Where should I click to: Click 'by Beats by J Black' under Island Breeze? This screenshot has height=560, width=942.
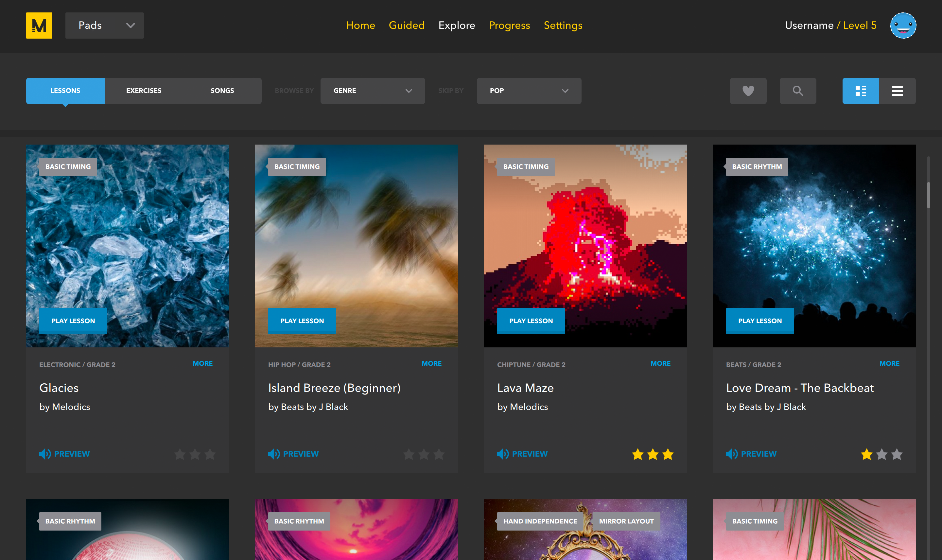click(x=308, y=407)
